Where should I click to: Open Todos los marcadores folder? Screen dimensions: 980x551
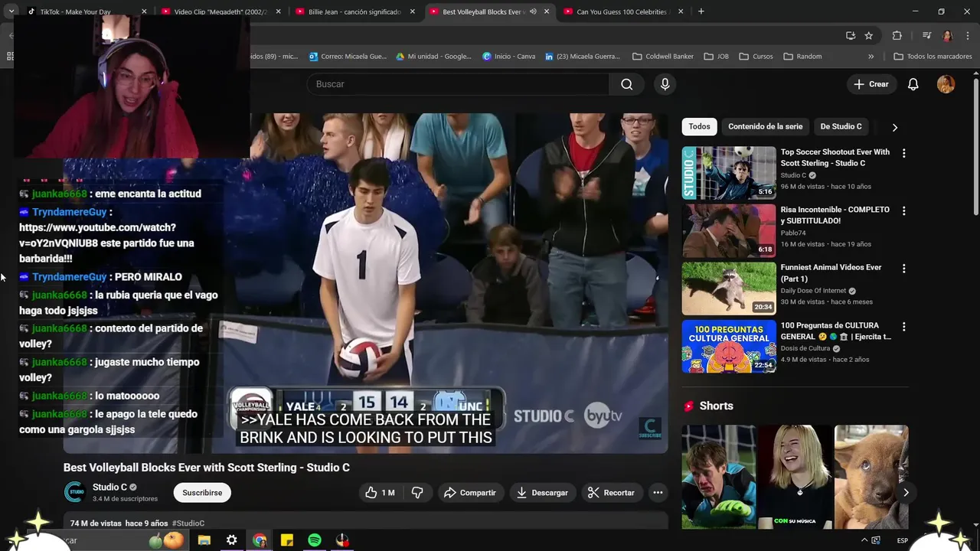pos(933,57)
